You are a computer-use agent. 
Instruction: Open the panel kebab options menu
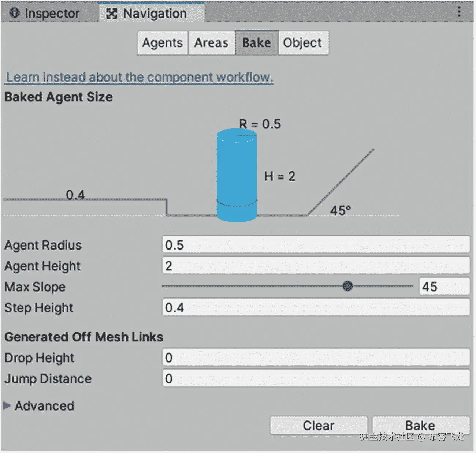[459, 12]
